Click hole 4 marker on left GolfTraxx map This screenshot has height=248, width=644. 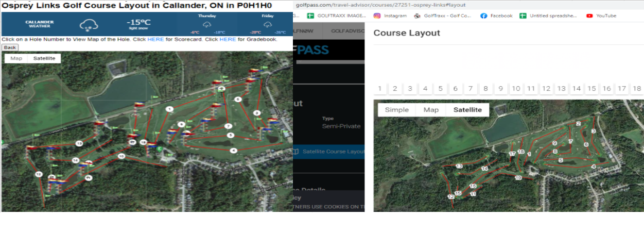233,151
